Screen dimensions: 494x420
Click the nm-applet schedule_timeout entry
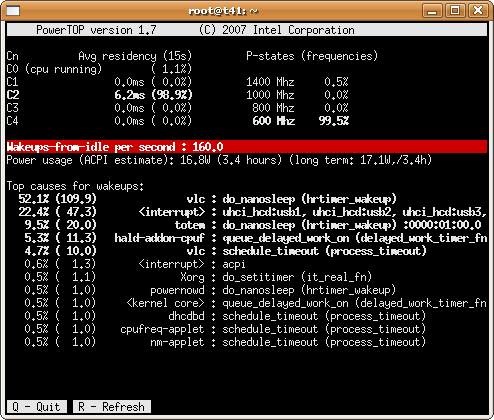[x=225, y=342]
